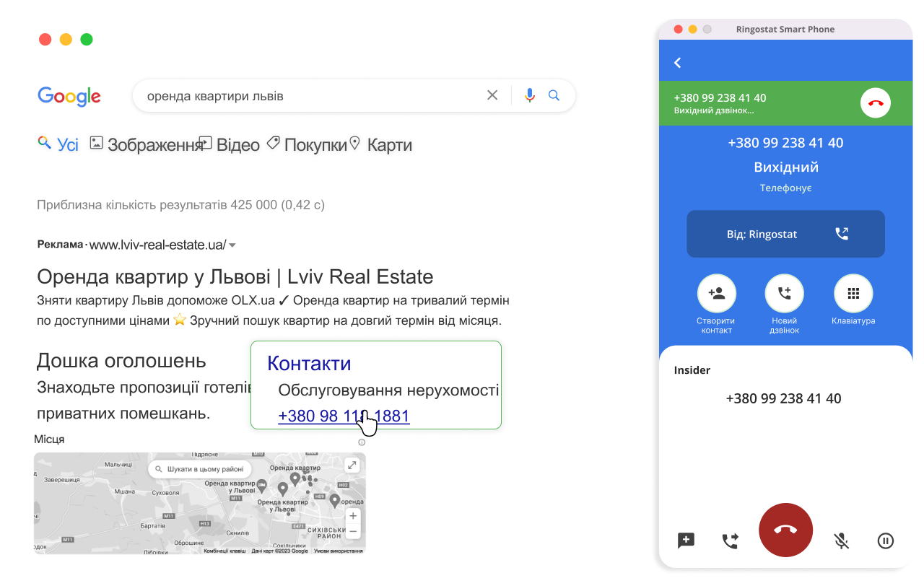
Task: Submit search with magnifier icon
Action: (554, 95)
